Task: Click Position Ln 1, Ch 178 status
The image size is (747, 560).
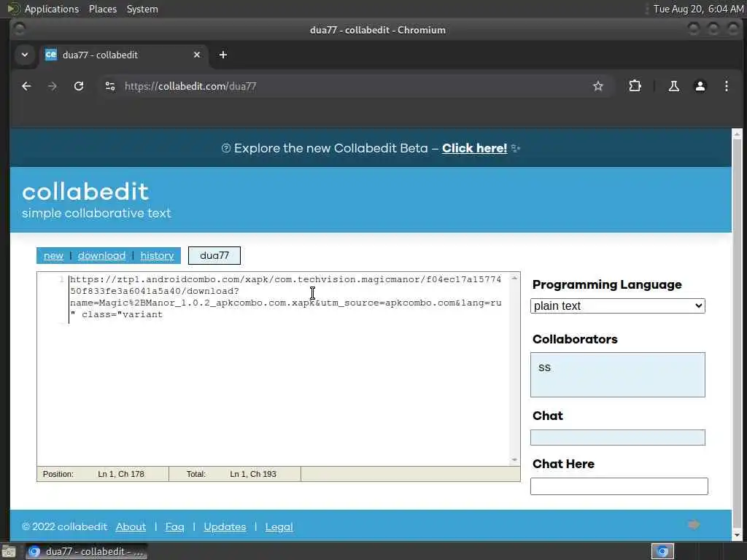Action: (102, 474)
